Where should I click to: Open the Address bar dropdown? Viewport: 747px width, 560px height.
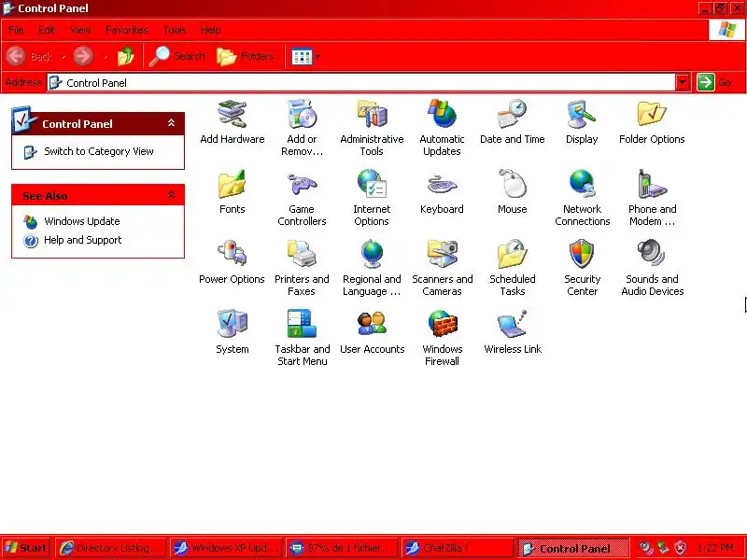click(x=683, y=82)
